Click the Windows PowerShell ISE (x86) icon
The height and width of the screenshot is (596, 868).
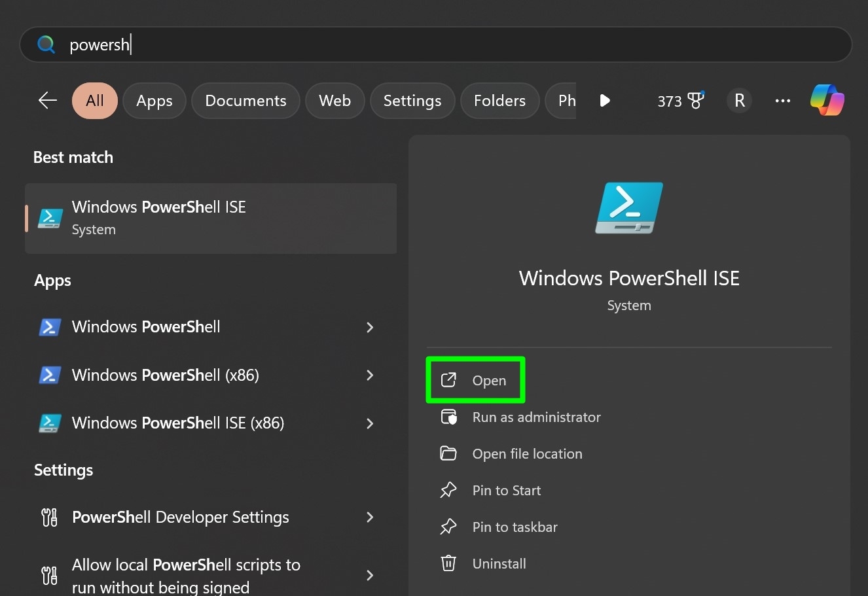tap(50, 423)
